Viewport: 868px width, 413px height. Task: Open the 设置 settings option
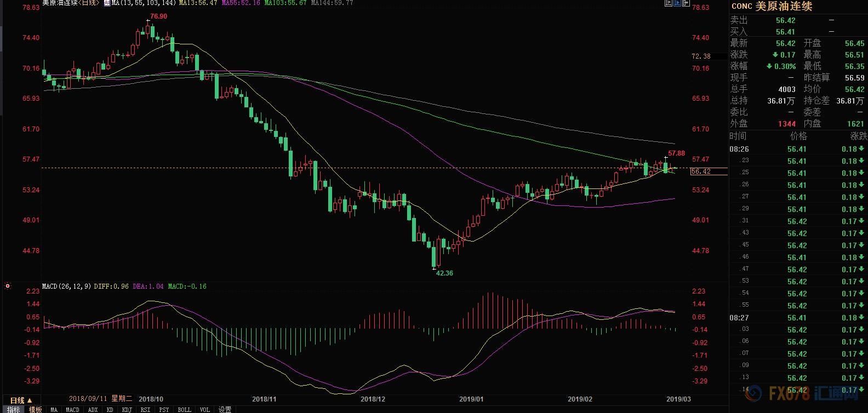(225, 409)
